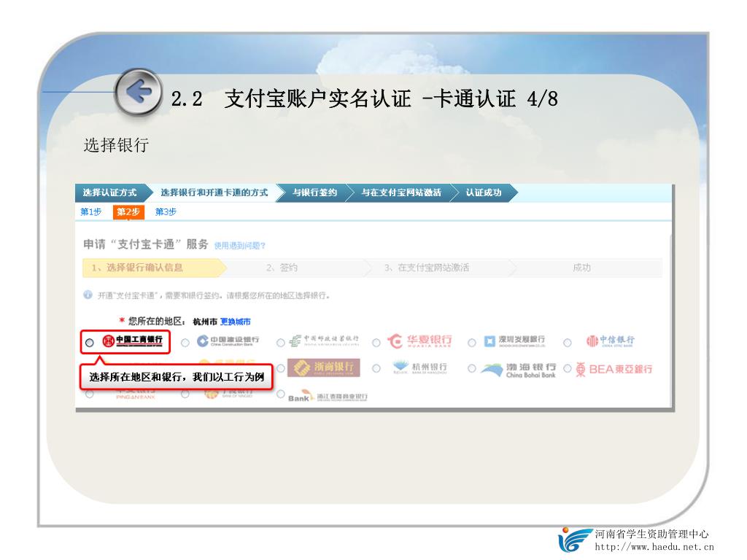747x560 pixels.
Task: Open the 选择认证方式 step tab
Action: point(113,192)
